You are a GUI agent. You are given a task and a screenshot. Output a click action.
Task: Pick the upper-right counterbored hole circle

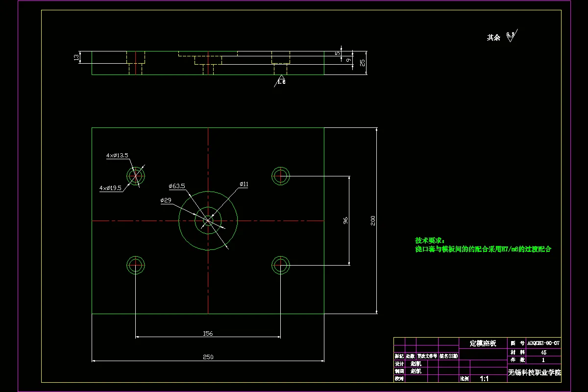pyautogui.click(x=281, y=175)
